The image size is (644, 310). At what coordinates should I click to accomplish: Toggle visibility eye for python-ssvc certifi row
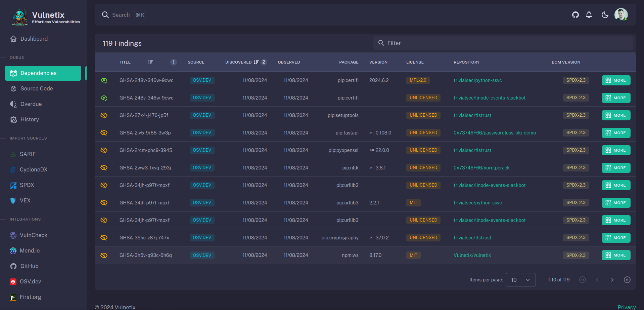(104, 80)
